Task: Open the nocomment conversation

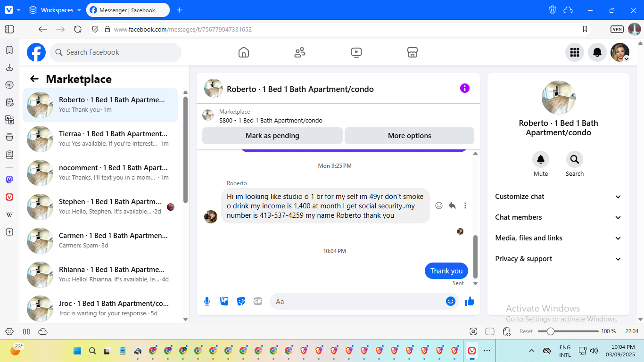Action: (101, 173)
